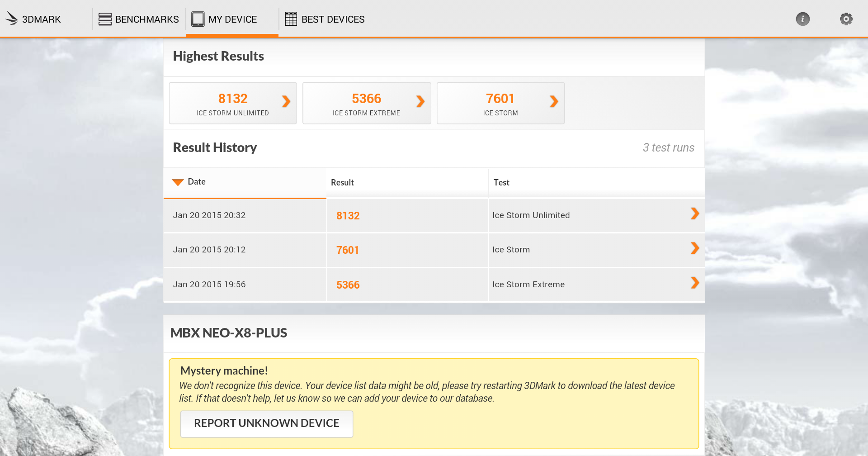Click the 3 test runs label
The width and height of the screenshot is (868, 456).
(668, 147)
